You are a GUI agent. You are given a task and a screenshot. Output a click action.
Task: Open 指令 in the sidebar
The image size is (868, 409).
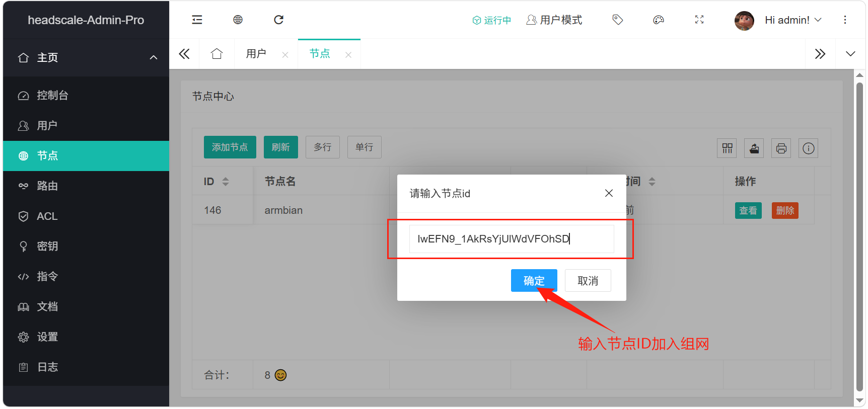(x=86, y=277)
